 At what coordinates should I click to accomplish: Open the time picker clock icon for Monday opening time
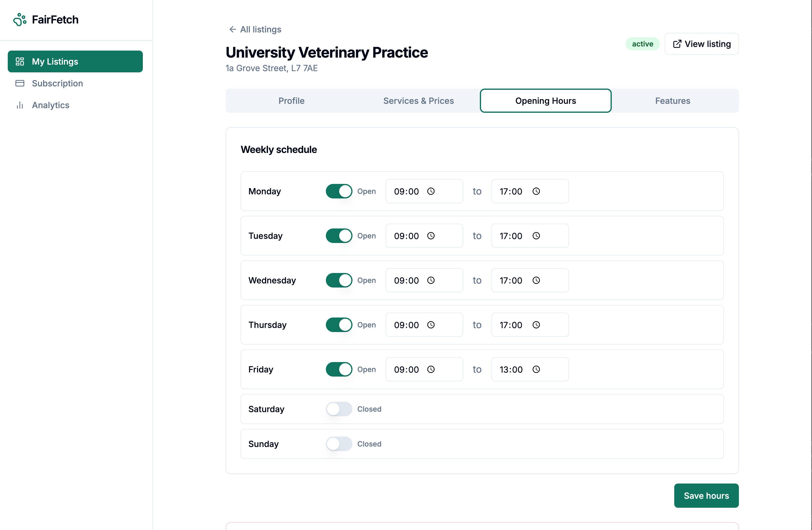tap(431, 191)
